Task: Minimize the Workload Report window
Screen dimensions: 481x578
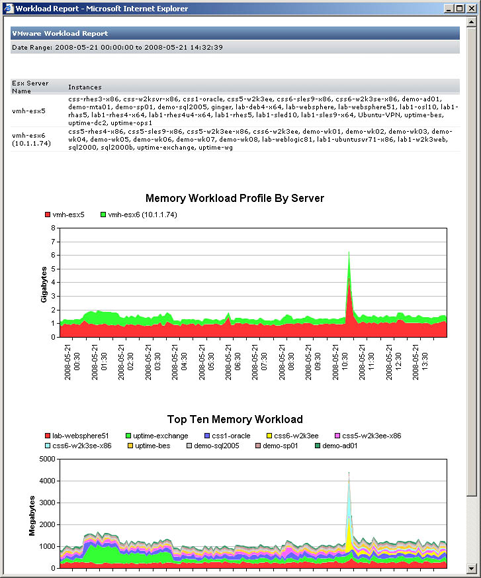Action: 449,8
